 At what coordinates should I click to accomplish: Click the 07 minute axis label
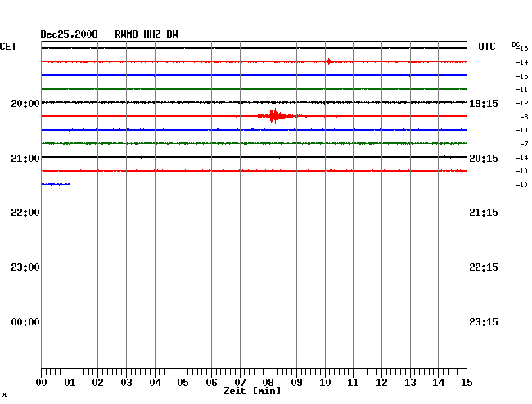click(x=240, y=383)
